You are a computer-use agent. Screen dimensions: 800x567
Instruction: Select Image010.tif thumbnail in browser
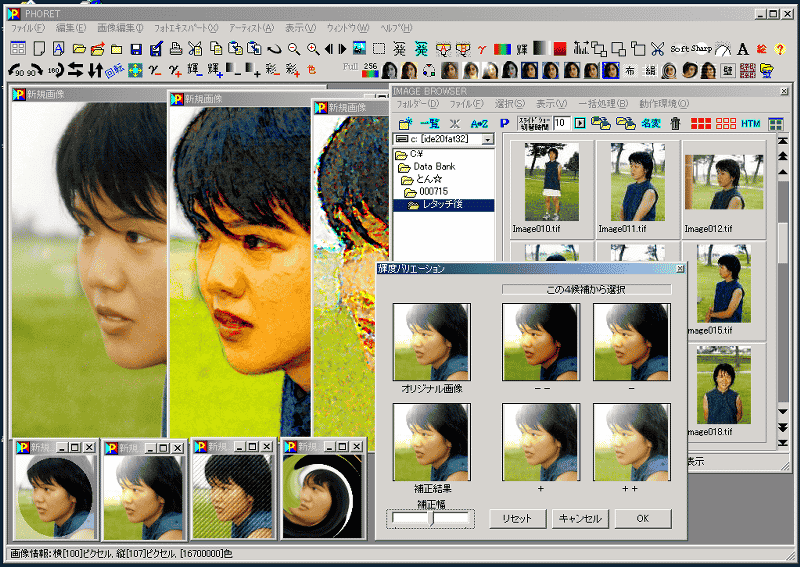tap(552, 182)
